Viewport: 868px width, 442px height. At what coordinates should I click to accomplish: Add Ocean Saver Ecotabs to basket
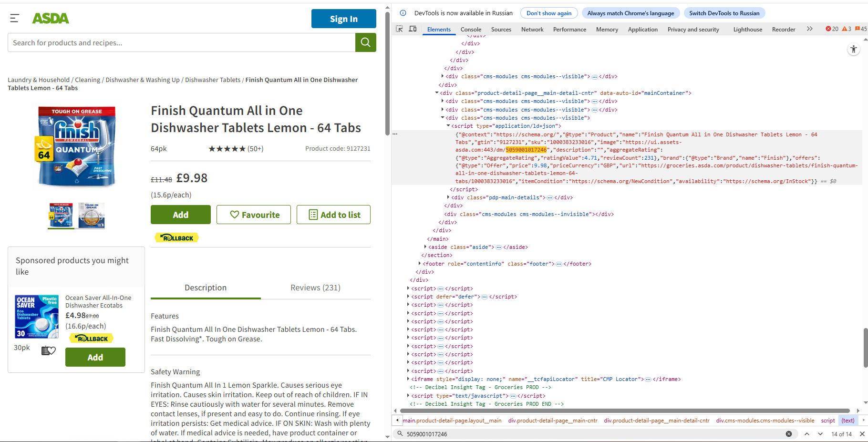[95, 357]
